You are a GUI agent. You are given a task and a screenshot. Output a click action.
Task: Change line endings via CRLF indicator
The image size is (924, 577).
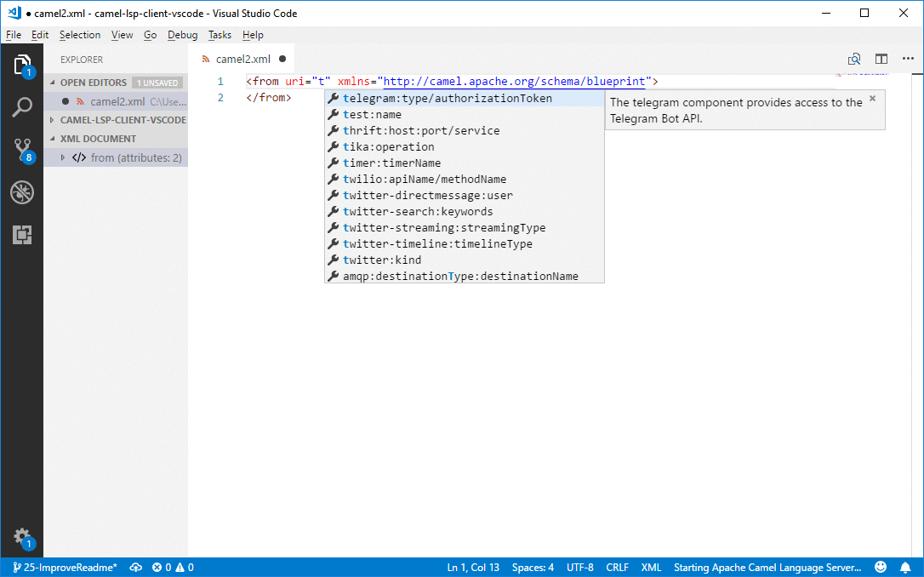(617, 567)
